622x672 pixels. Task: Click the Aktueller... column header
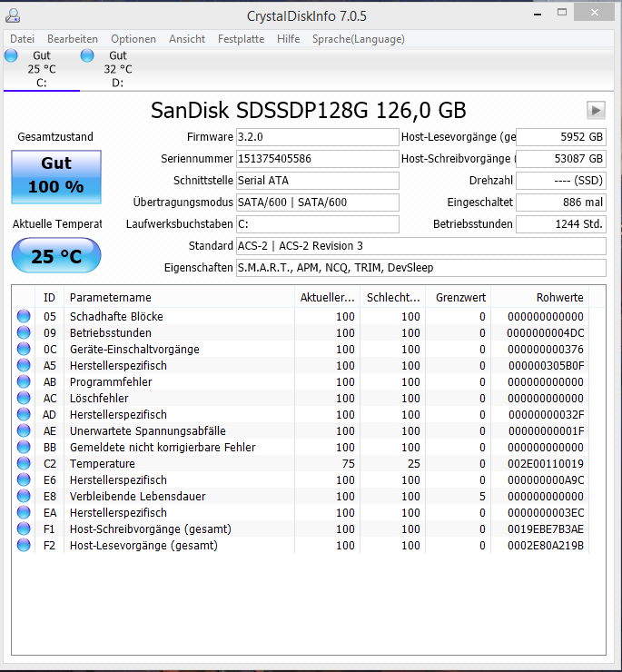(x=328, y=298)
